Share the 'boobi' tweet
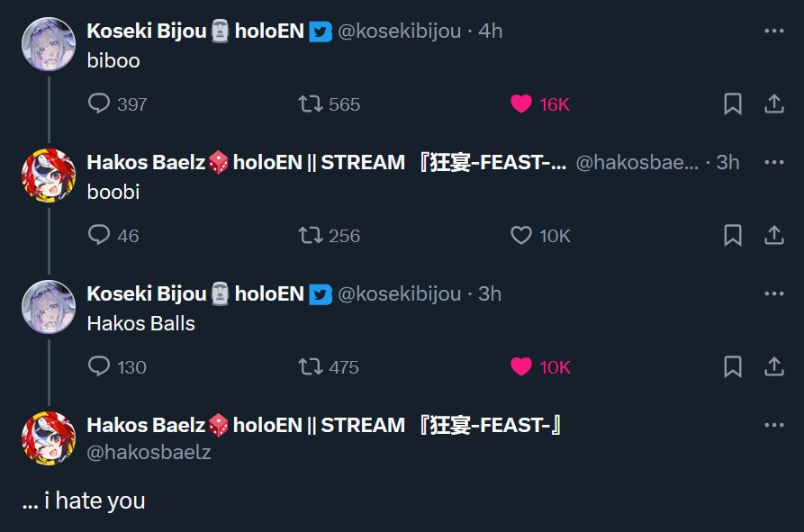 773,236
